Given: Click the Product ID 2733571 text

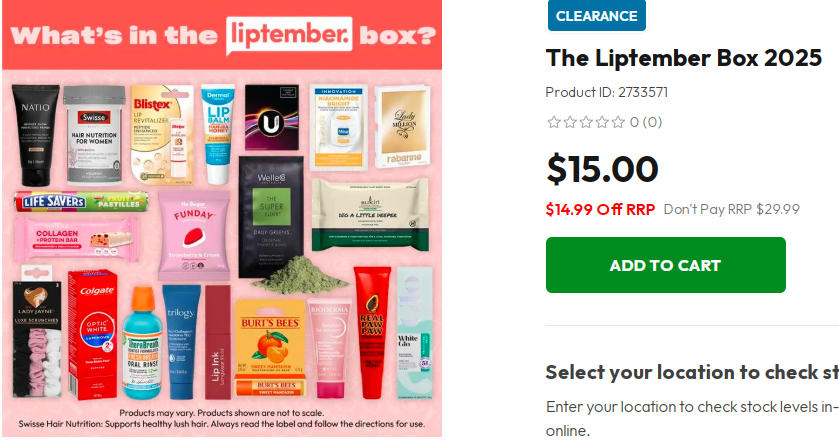Looking at the screenshot, I should 607,92.
